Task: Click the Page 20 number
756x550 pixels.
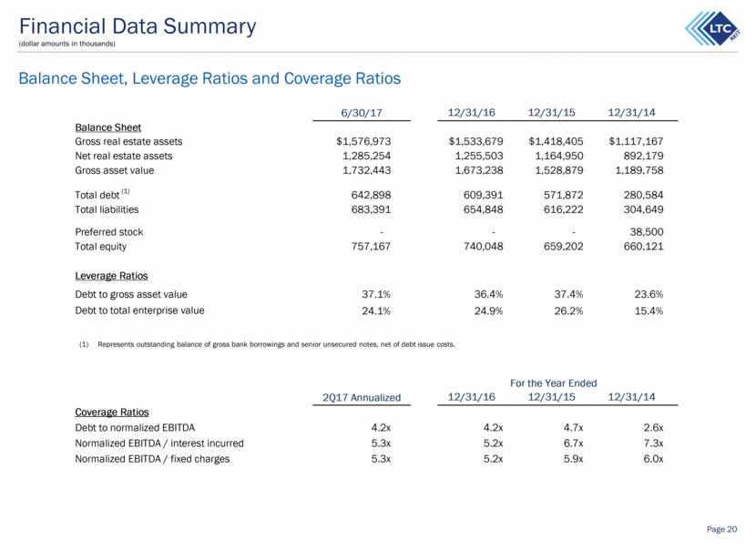Action: (x=721, y=529)
